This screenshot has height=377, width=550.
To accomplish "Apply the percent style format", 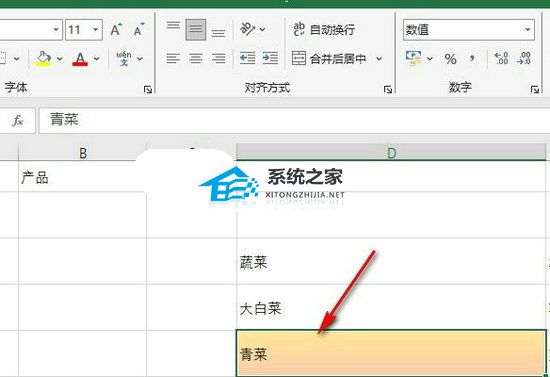I will [x=450, y=59].
